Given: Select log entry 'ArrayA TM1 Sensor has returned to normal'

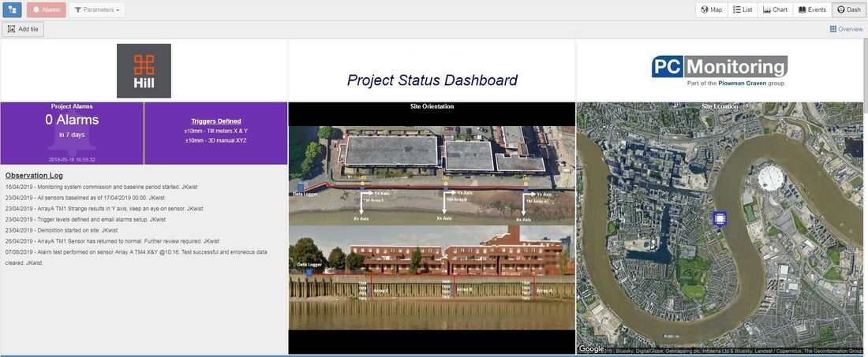Looking at the screenshot, I should [112, 241].
